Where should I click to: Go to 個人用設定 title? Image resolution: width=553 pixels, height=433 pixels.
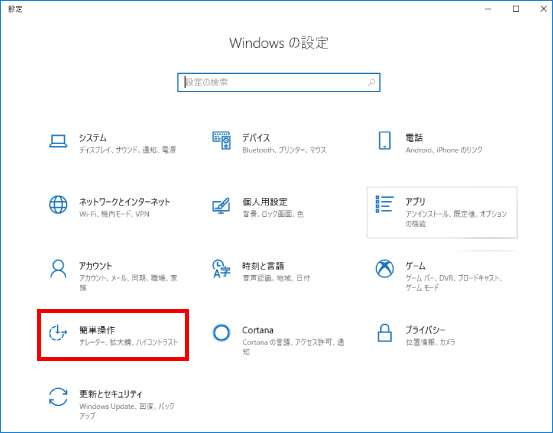click(x=265, y=202)
